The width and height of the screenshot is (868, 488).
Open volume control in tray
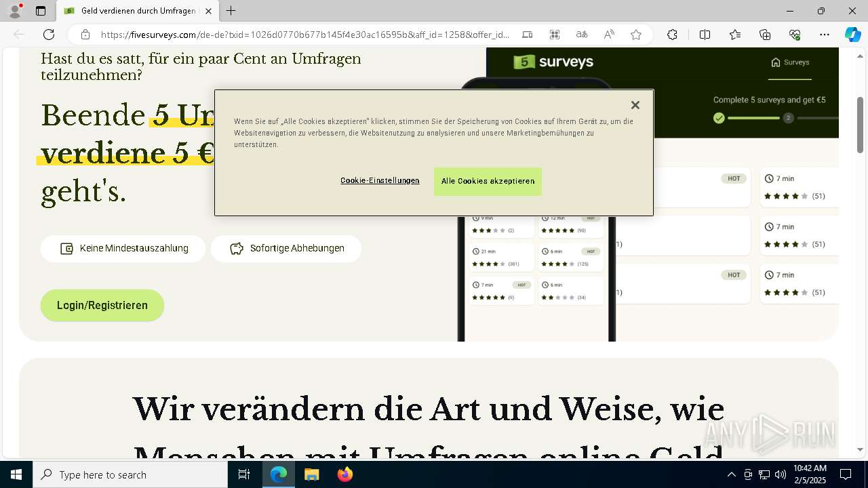(x=780, y=474)
